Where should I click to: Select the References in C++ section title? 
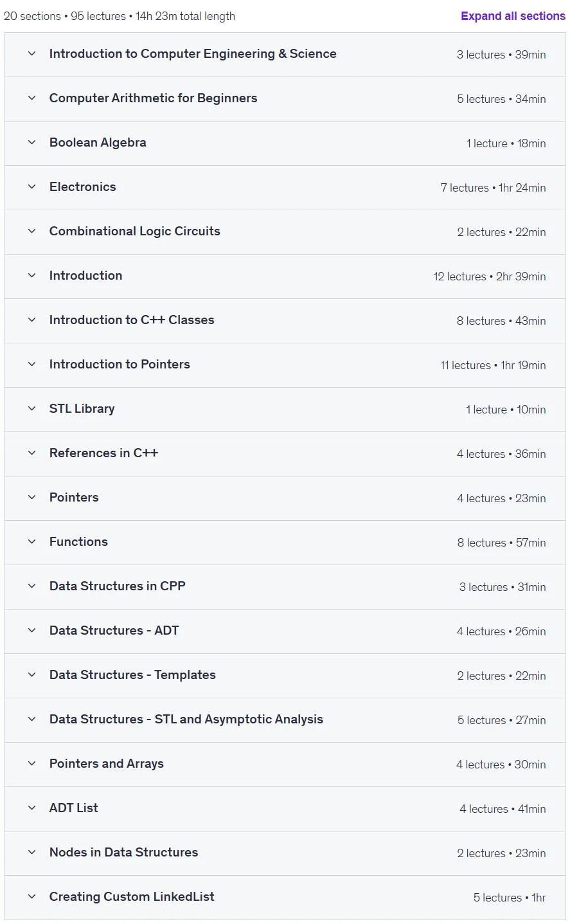tap(103, 453)
